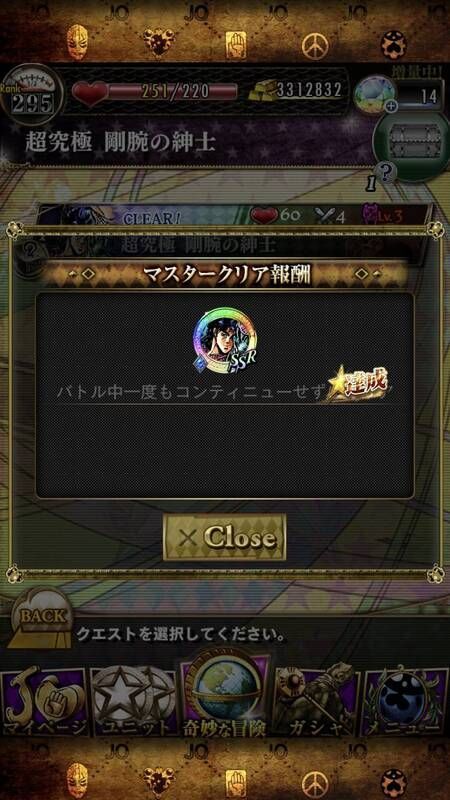
Task: Close the master clear reward dialog
Action: click(x=224, y=537)
